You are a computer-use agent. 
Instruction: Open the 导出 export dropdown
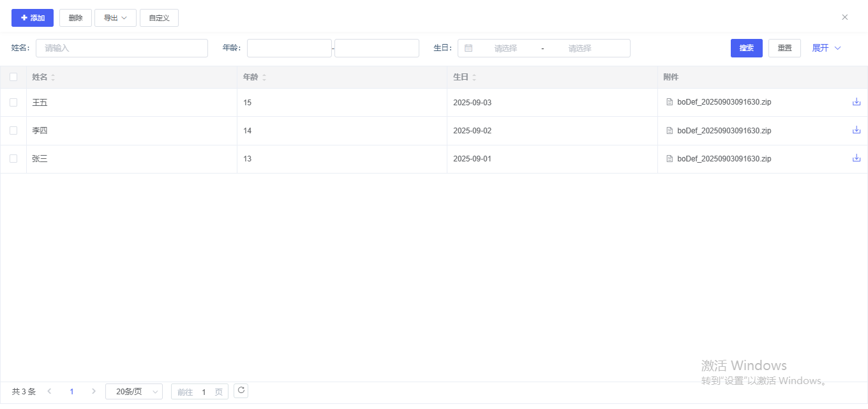116,18
